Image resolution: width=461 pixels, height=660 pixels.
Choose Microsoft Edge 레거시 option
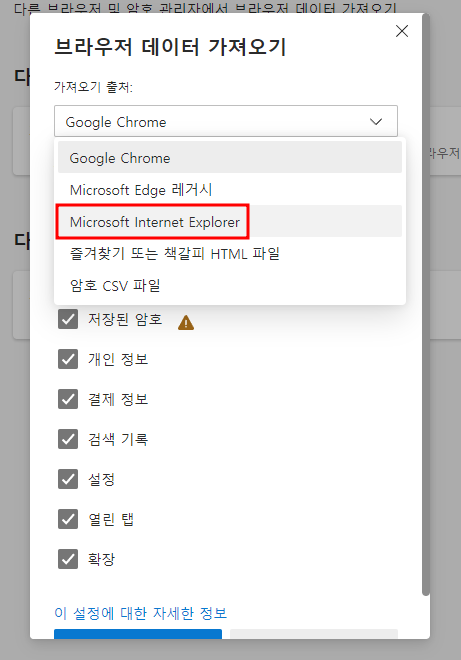tap(230, 190)
